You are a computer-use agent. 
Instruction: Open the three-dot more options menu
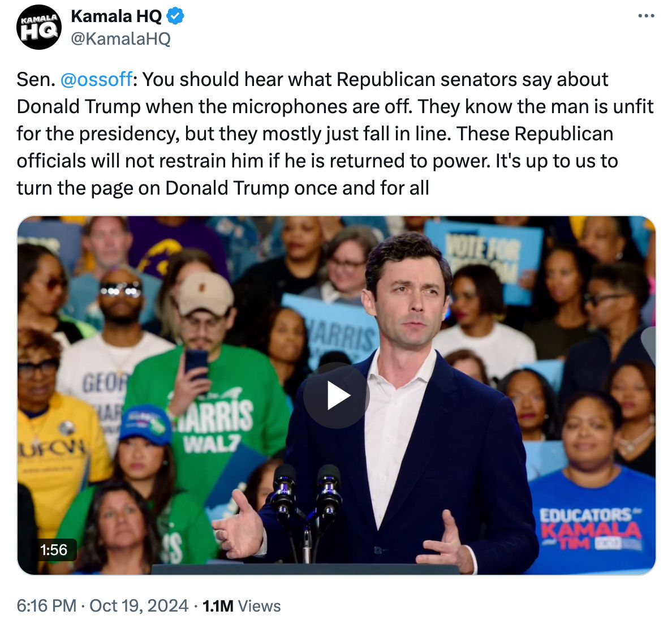pyautogui.click(x=646, y=16)
